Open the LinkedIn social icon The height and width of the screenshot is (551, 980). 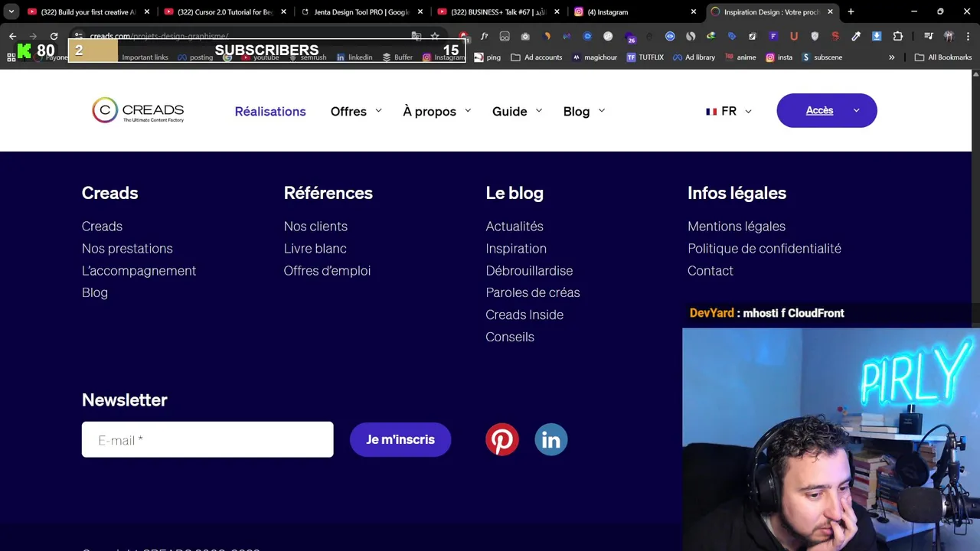551,440
